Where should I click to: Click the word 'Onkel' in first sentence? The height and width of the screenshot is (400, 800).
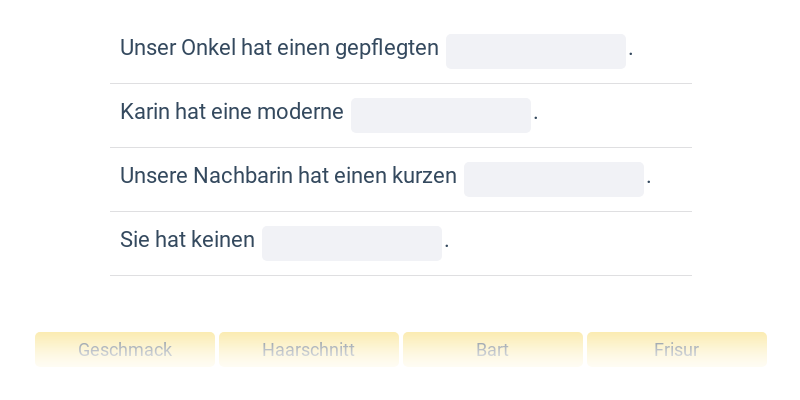pyautogui.click(x=208, y=48)
